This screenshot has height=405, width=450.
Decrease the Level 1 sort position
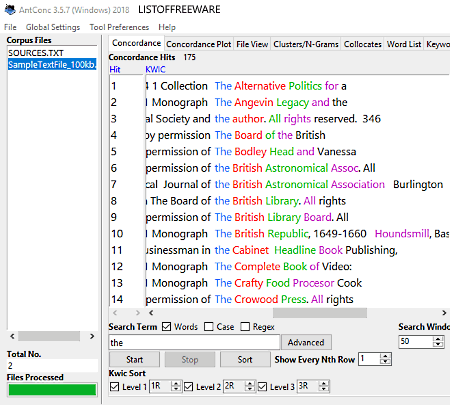pyautogui.click(x=176, y=390)
